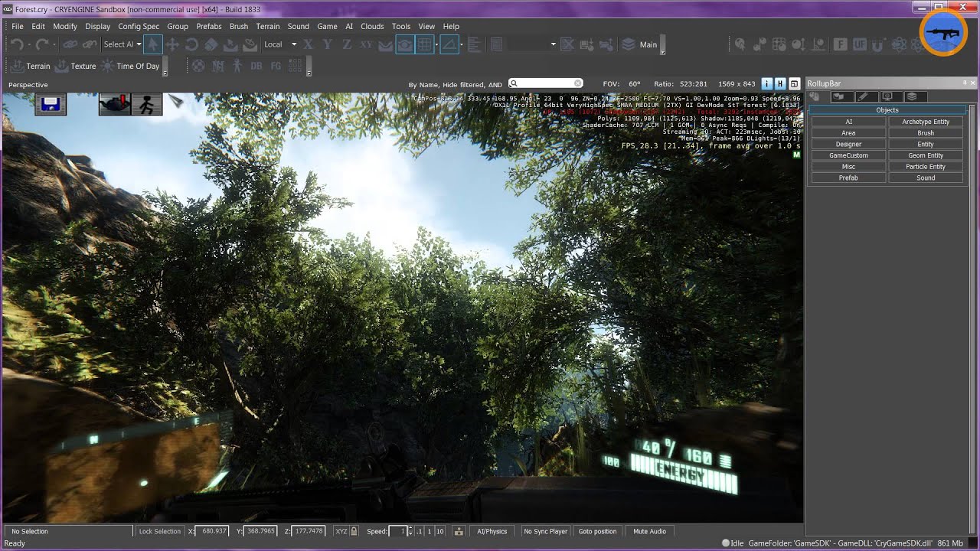
Task: Open the Prefabs menu
Action: [209, 26]
